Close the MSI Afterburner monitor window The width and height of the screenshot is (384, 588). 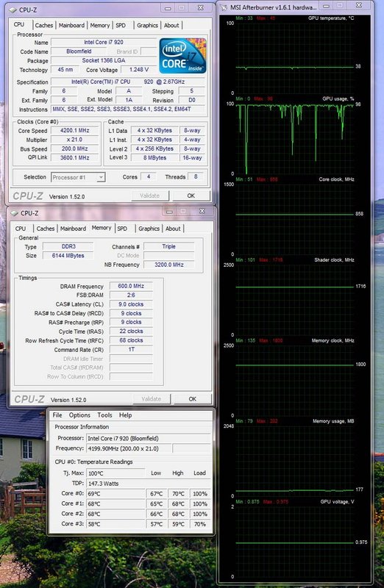tap(359, 6)
